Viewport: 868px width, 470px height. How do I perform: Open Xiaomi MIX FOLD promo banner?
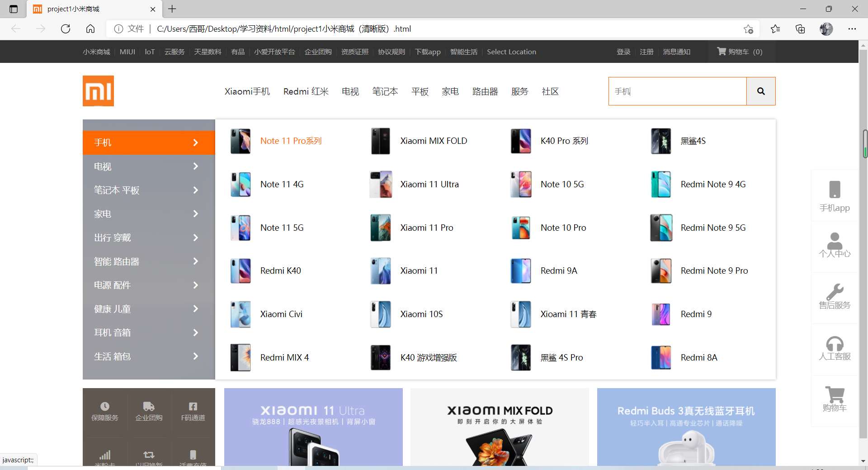pos(500,427)
